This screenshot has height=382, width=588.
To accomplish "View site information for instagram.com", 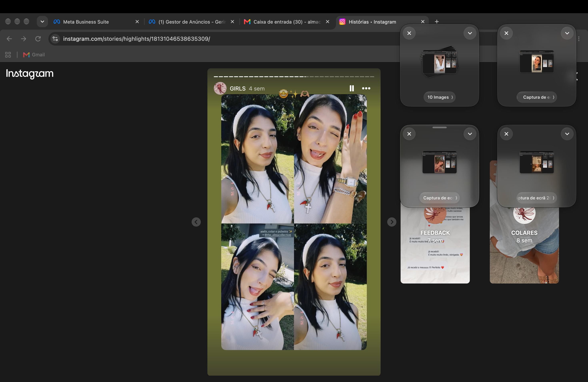I will pos(55,39).
